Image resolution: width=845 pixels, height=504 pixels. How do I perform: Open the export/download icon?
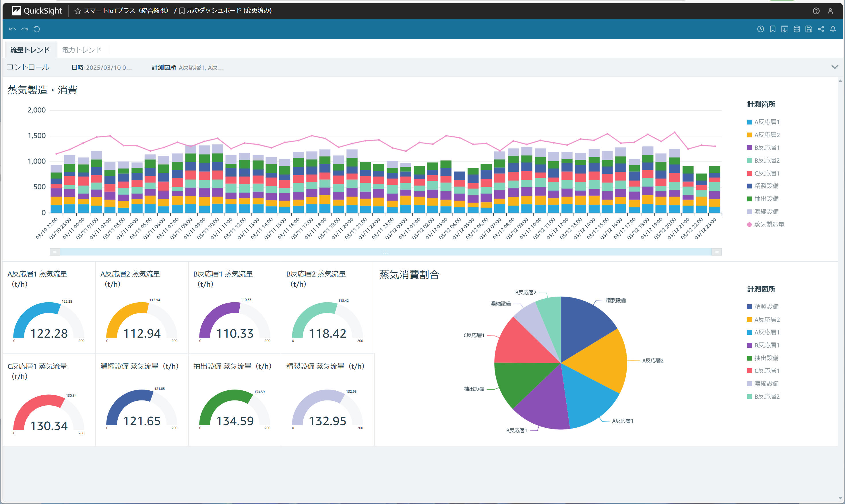coord(784,29)
